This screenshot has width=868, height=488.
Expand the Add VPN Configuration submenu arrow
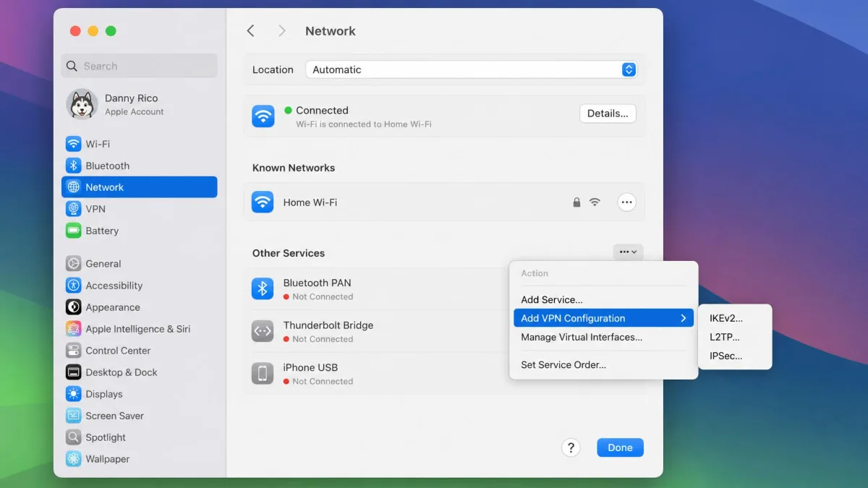coord(683,318)
